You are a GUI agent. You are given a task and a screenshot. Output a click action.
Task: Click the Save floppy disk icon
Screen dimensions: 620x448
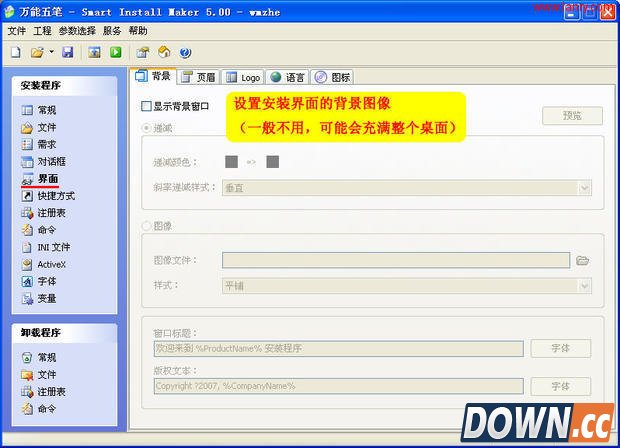click(x=68, y=52)
